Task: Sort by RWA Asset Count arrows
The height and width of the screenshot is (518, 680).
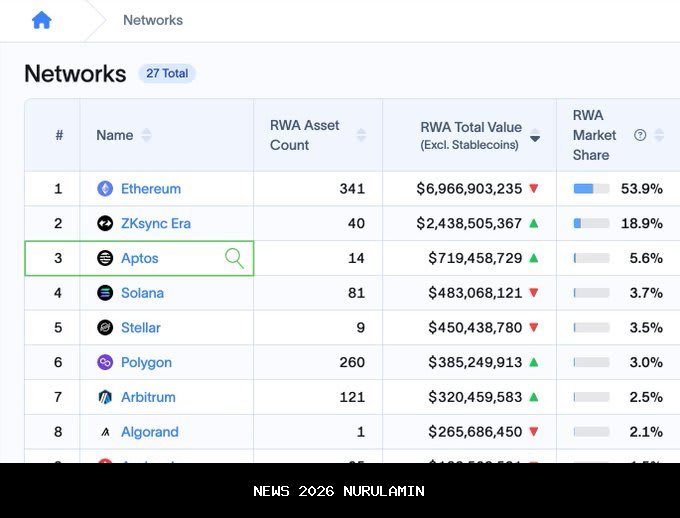Action: pyautogui.click(x=361, y=135)
